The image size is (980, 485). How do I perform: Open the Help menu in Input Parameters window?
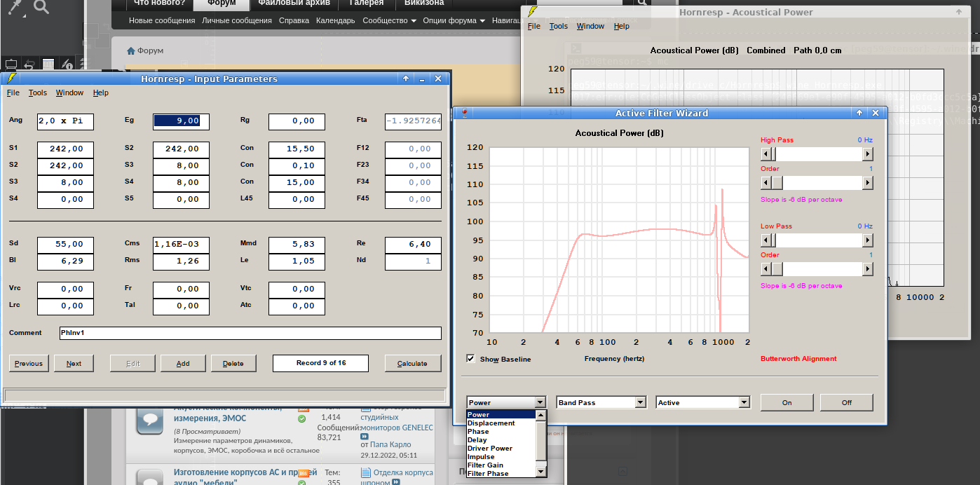(101, 93)
